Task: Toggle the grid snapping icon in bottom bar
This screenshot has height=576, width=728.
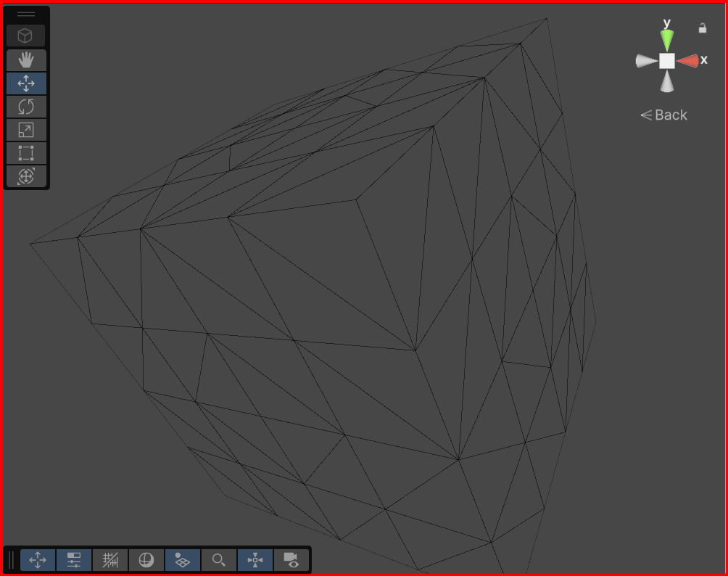Action: (110, 560)
